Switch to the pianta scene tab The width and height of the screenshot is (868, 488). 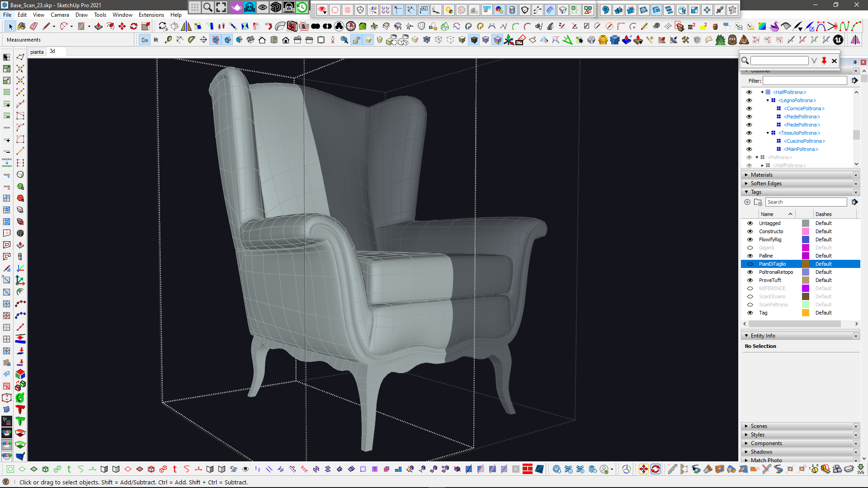click(37, 52)
